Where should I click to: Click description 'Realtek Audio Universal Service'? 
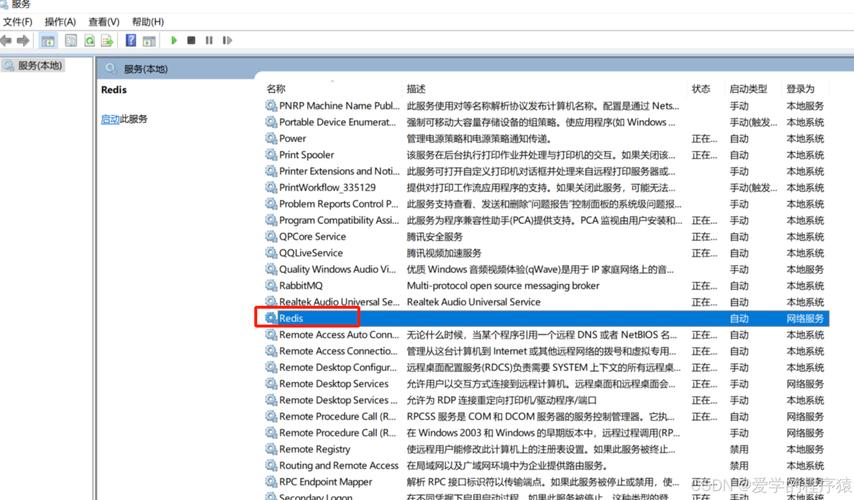[473, 302]
